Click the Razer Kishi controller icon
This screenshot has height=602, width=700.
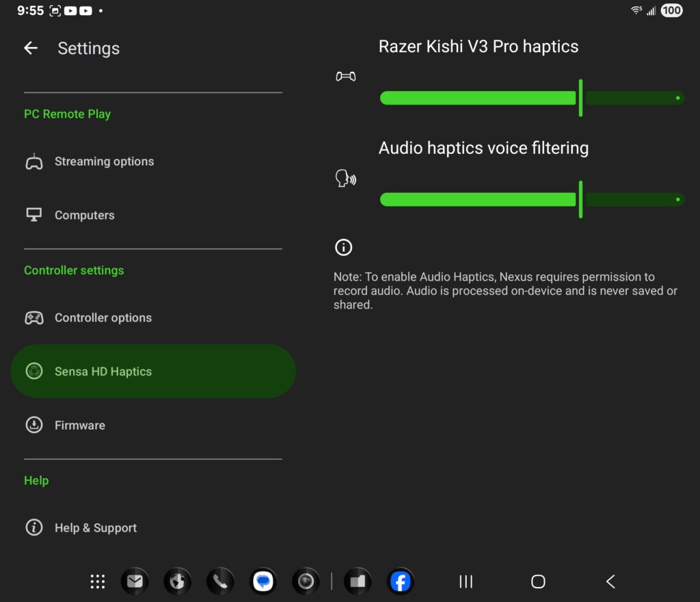tap(345, 77)
